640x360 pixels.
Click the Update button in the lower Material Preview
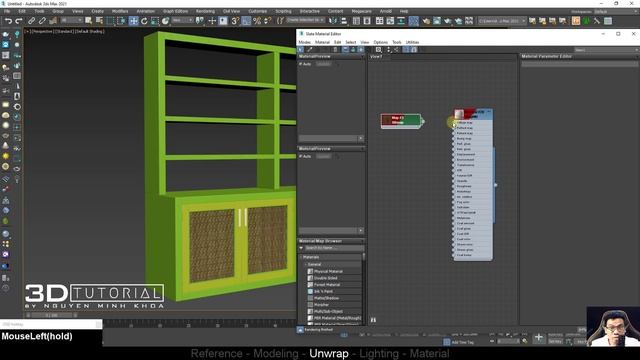pos(324,156)
